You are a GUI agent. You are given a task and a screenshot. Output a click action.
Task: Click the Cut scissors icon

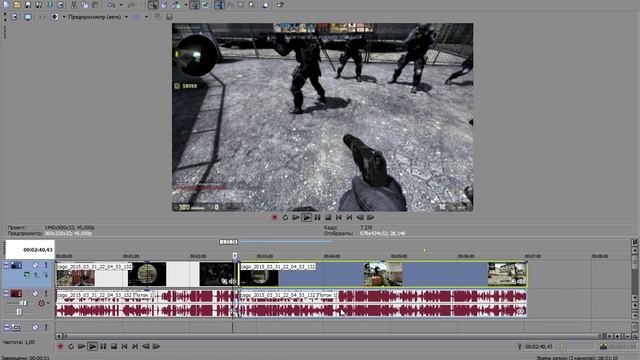pos(74,5)
